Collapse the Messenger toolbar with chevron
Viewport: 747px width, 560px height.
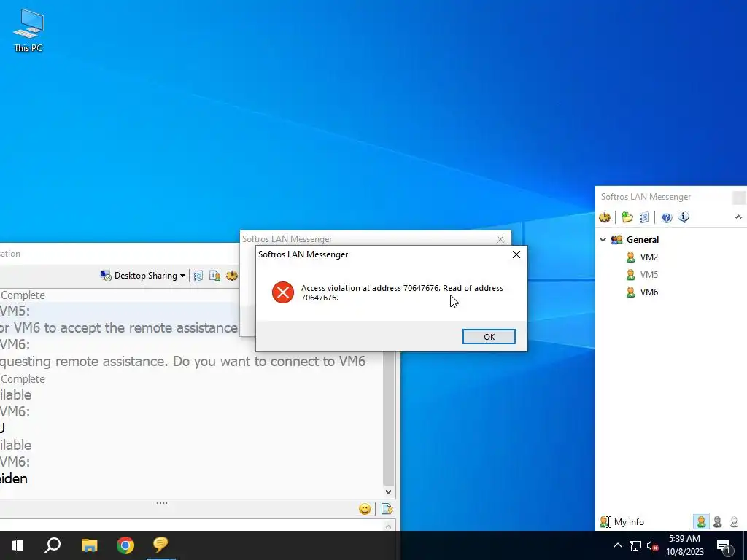pyautogui.click(x=738, y=217)
